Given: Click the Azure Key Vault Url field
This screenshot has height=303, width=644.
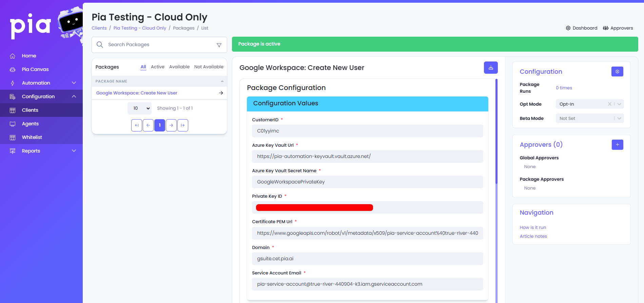Looking at the screenshot, I should coord(368,156).
